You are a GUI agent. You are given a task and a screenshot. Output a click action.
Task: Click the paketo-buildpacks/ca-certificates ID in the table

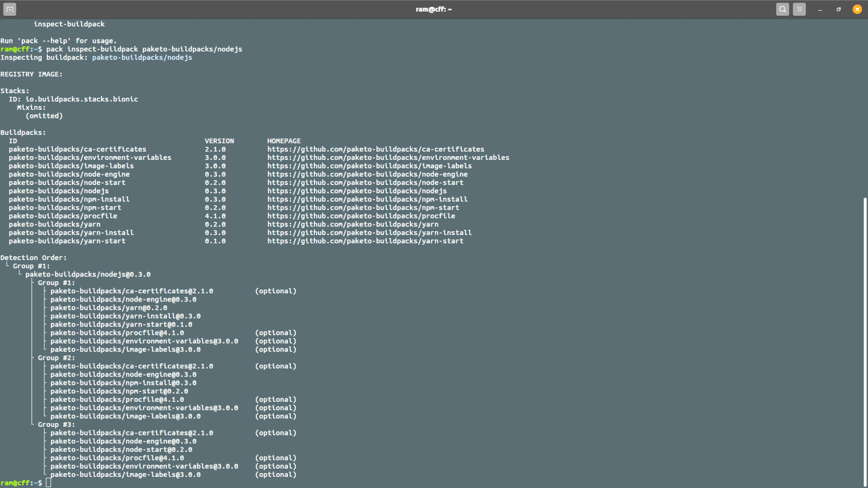[x=77, y=149]
